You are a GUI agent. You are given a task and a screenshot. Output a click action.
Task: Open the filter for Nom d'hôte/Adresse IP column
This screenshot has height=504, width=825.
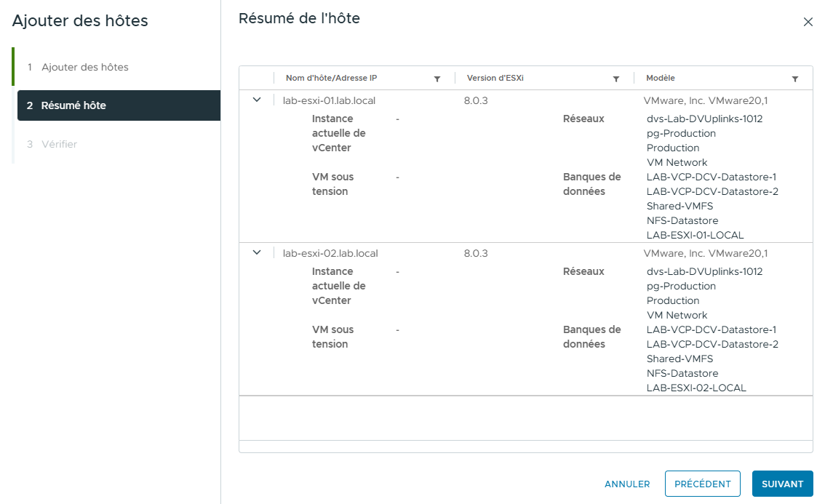[x=437, y=78]
